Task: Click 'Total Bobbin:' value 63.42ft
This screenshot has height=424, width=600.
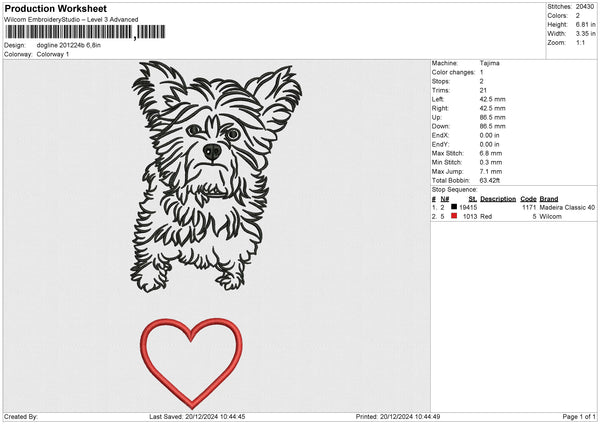Action: pos(490,180)
